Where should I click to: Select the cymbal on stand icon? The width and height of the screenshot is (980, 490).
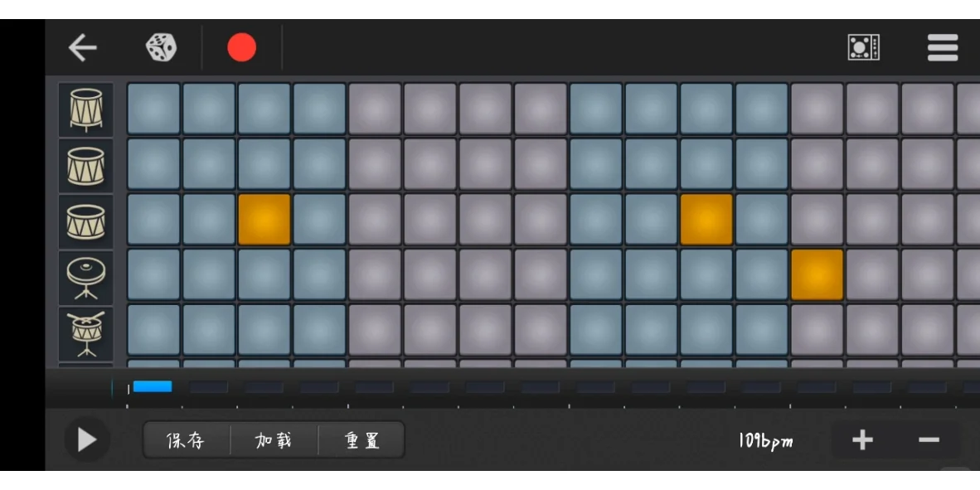coord(86,277)
